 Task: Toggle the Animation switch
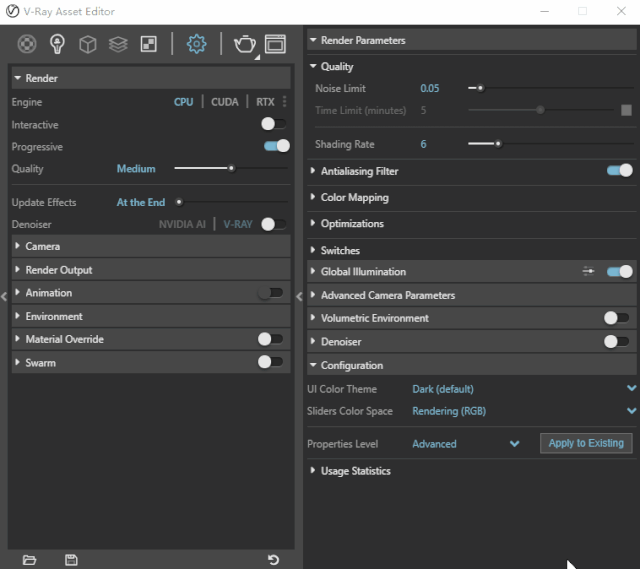[271, 293]
